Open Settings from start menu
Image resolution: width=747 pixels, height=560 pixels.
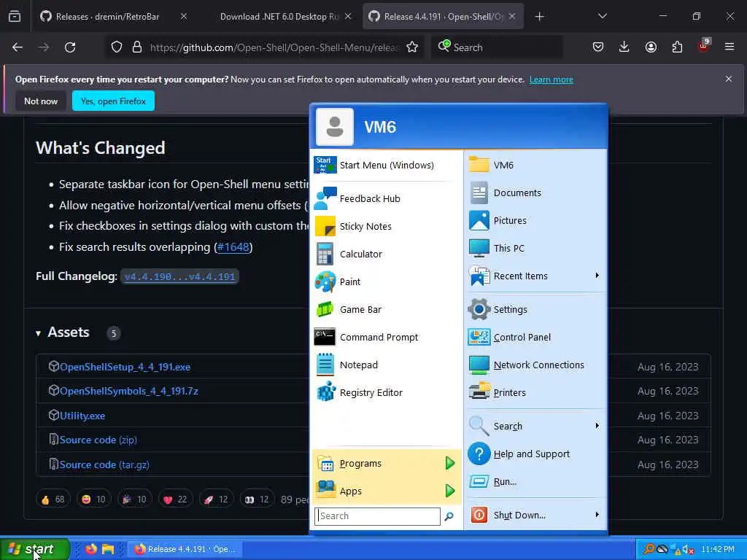pyautogui.click(x=536, y=309)
